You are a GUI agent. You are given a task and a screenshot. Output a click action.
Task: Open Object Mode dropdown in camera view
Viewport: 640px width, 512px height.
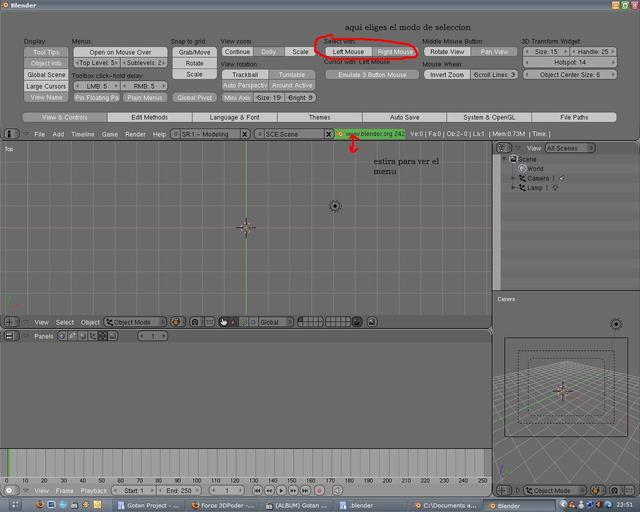click(x=555, y=490)
